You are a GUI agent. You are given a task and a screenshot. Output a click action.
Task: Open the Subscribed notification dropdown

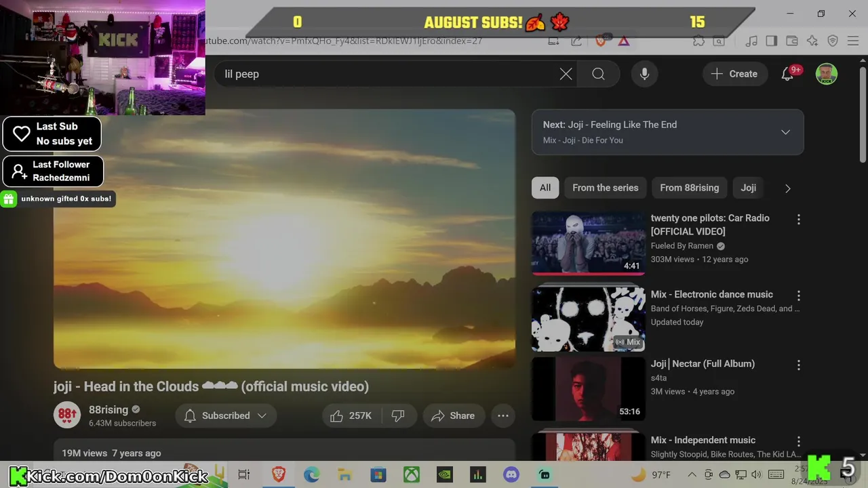coord(226,415)
